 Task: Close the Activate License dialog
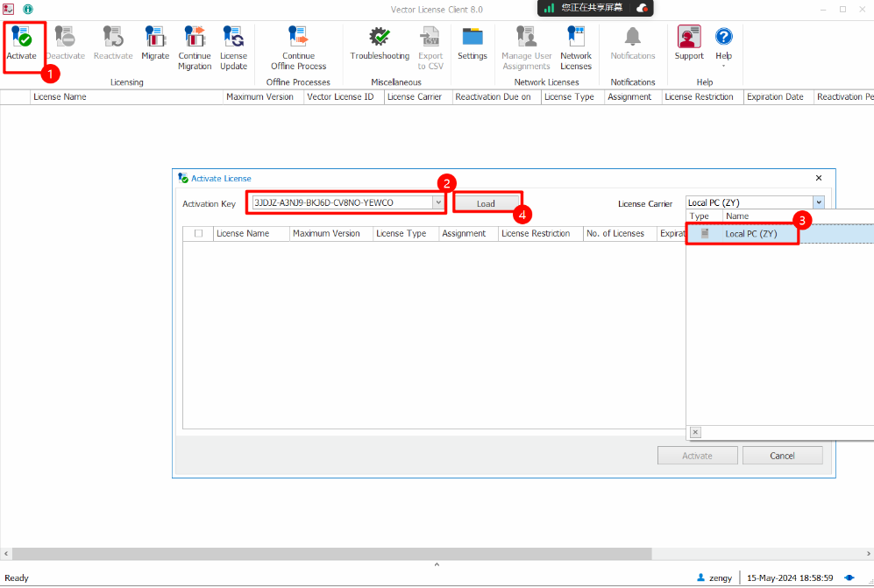[x=819, y=178]
